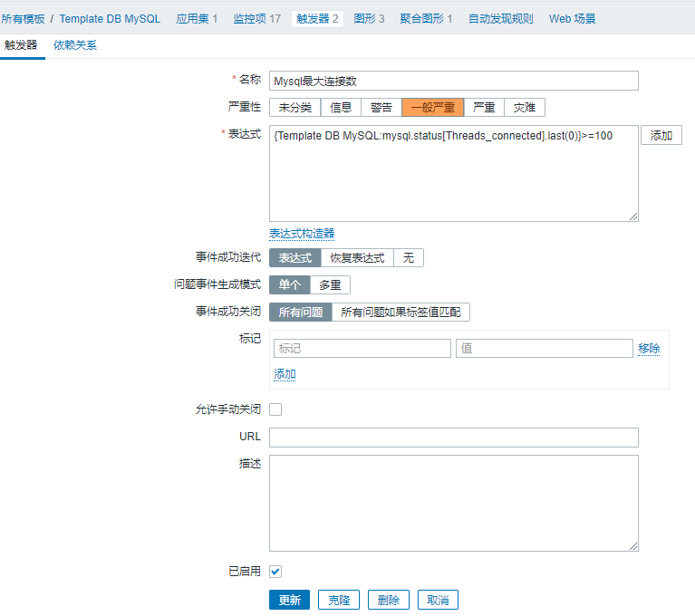Click the 取消 button
This screenshot has height=616, width=695.
coord(438,600)
